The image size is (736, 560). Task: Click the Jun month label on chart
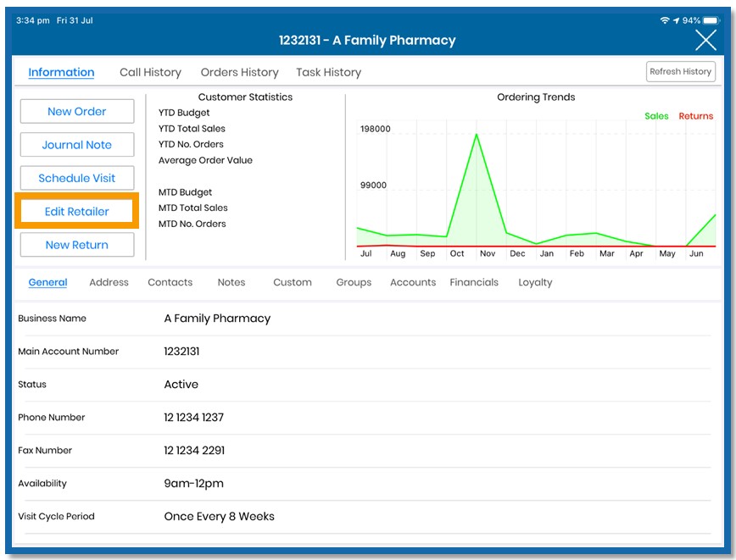pos(696,253)
